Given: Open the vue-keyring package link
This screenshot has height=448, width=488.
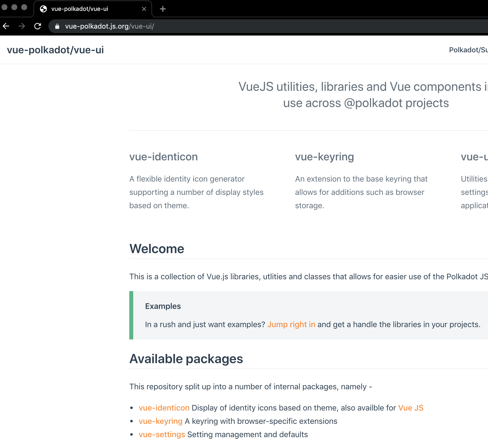Looking at the screenshot, I should pyautogui.click(x=160, y=421).
